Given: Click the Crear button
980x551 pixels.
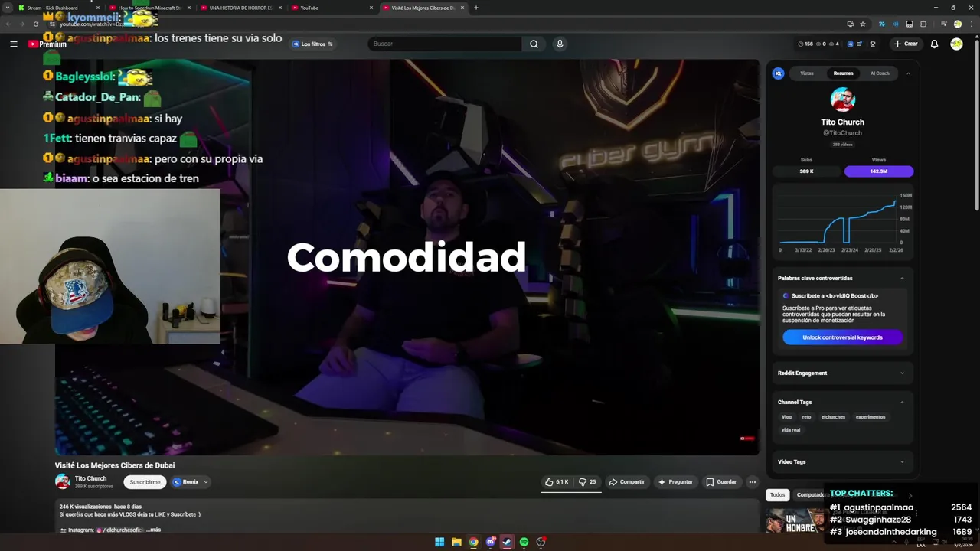Looking at the screenshot, I should click(905, 44).
